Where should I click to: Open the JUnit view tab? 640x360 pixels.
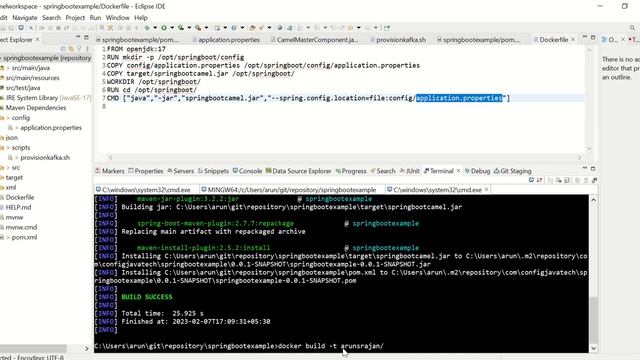coord(409,171)
